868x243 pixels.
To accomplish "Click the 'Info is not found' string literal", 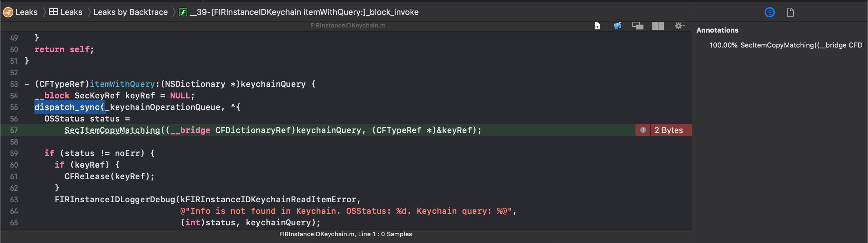I will [x=346, y=211].
